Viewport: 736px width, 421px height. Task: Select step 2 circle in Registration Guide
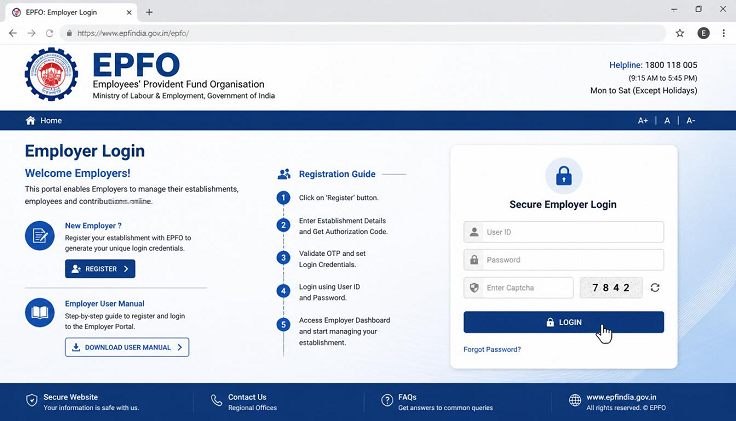click(x=283, y=225)
